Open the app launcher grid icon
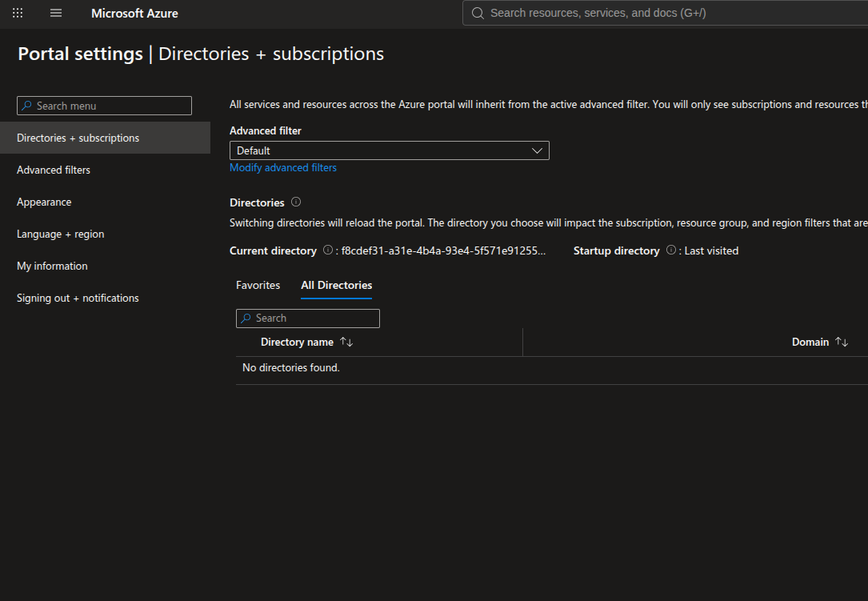 tap(18, 13)
